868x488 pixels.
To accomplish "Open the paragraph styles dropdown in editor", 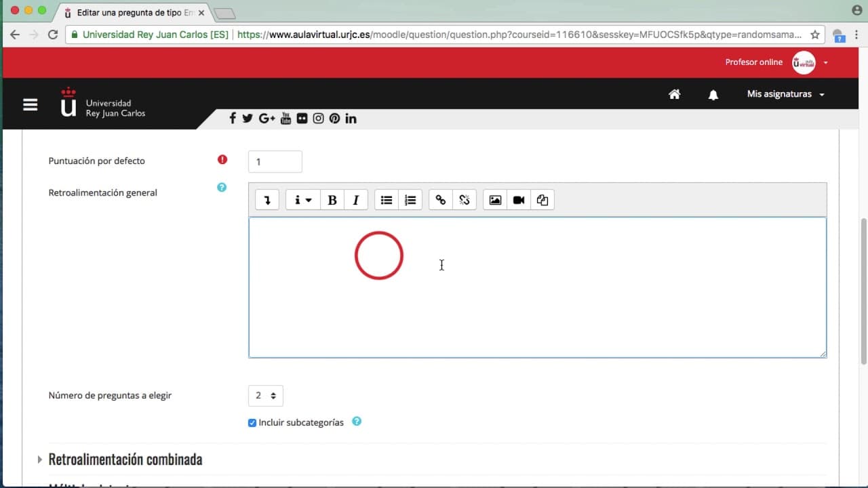I will tap(302, 200).
